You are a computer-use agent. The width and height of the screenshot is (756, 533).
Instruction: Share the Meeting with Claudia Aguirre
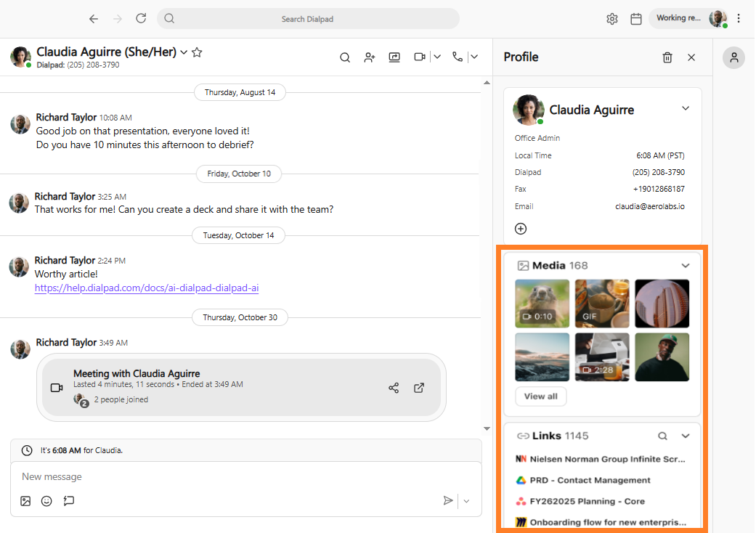(x=394, y=388)
